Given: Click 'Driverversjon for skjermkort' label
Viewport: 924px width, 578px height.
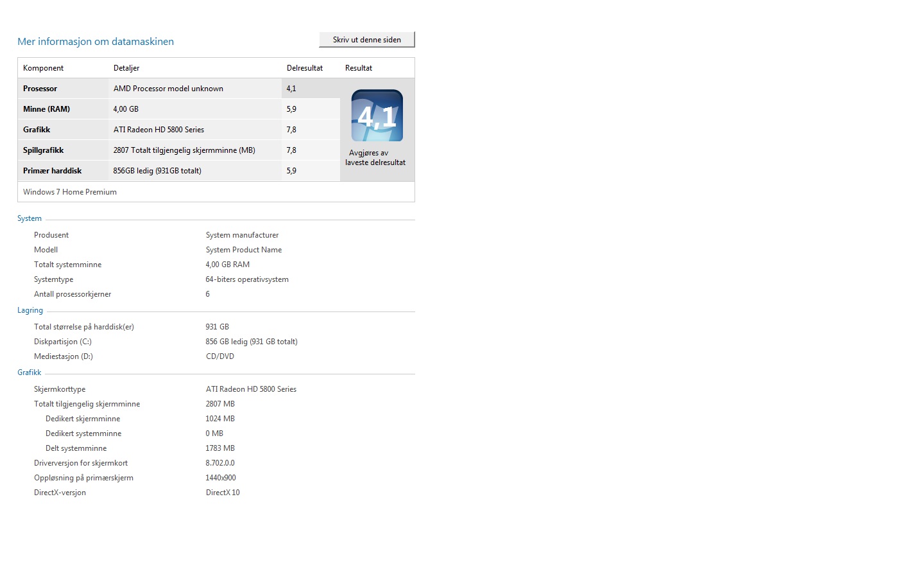Looking at the screenshot, I should [x=81, y=463].
